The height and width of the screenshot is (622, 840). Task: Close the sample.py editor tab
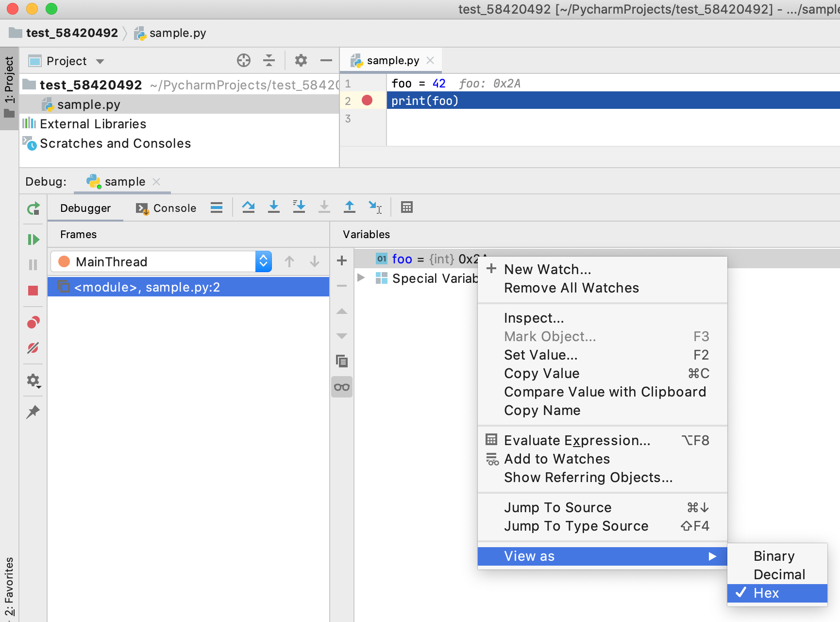click(430, 60)
